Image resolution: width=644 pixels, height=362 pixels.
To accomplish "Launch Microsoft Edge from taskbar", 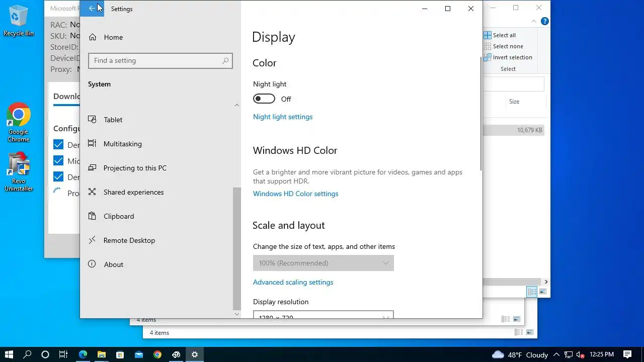I will [83, 354].
